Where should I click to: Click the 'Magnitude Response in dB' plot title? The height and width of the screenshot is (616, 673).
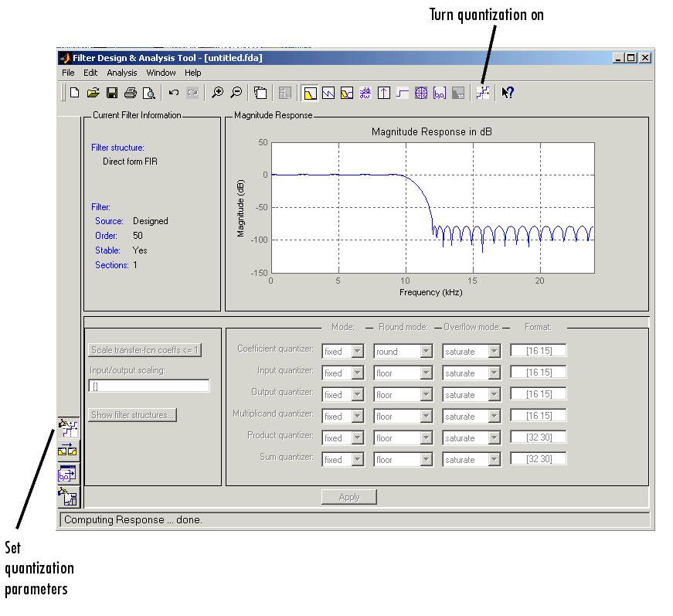tap(432, 132)
